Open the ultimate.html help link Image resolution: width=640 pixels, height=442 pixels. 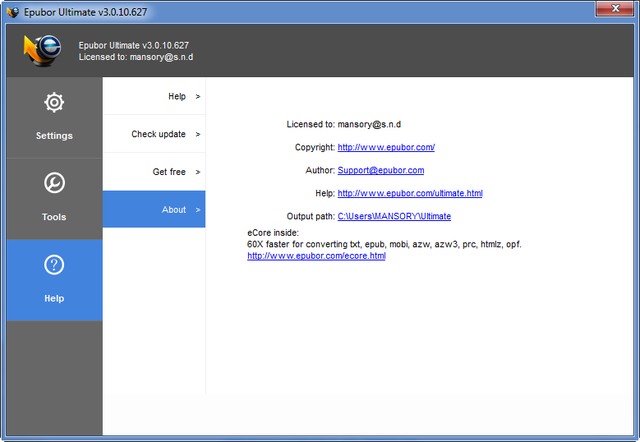410,193
